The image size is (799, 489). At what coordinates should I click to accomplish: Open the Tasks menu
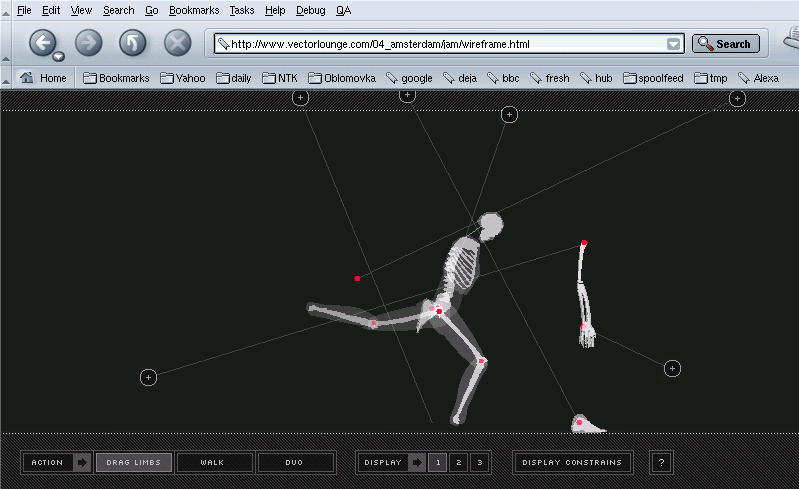point(242,10)
